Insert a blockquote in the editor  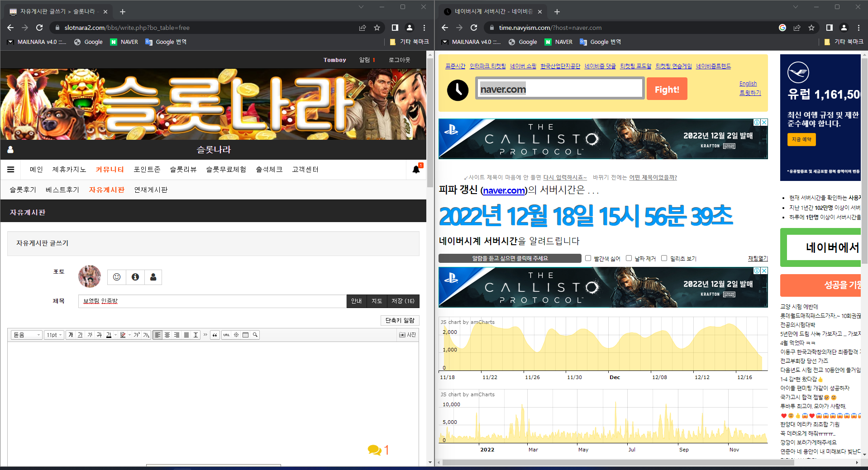[215, 335]
